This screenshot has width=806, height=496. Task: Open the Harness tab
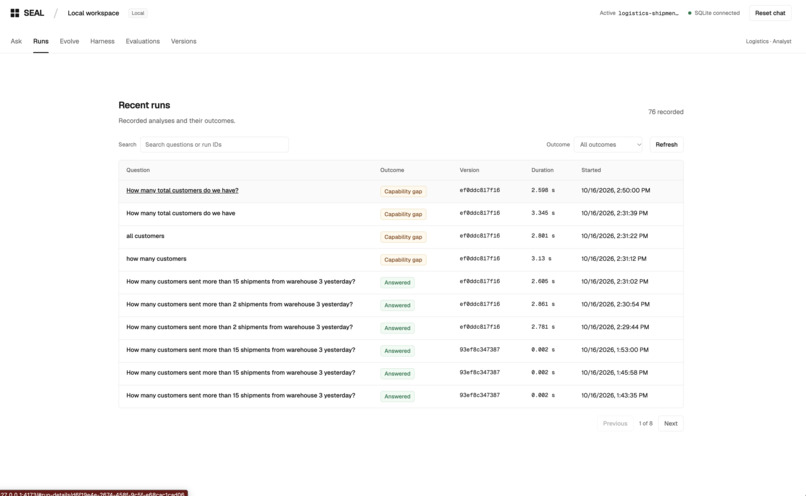102,41
